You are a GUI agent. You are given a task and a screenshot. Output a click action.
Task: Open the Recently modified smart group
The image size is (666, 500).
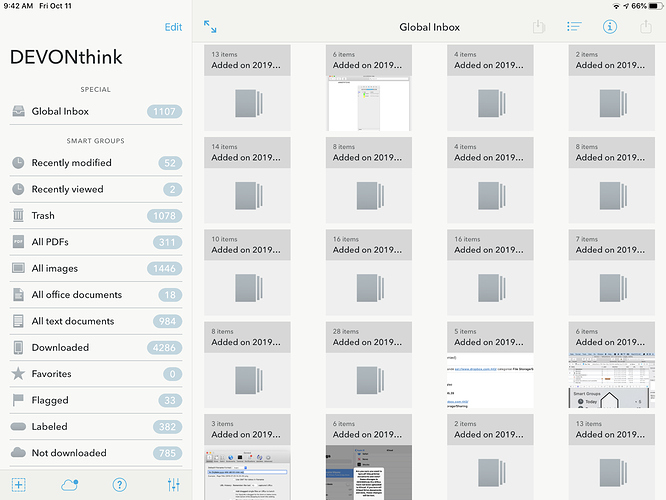[x=71, y=163]
